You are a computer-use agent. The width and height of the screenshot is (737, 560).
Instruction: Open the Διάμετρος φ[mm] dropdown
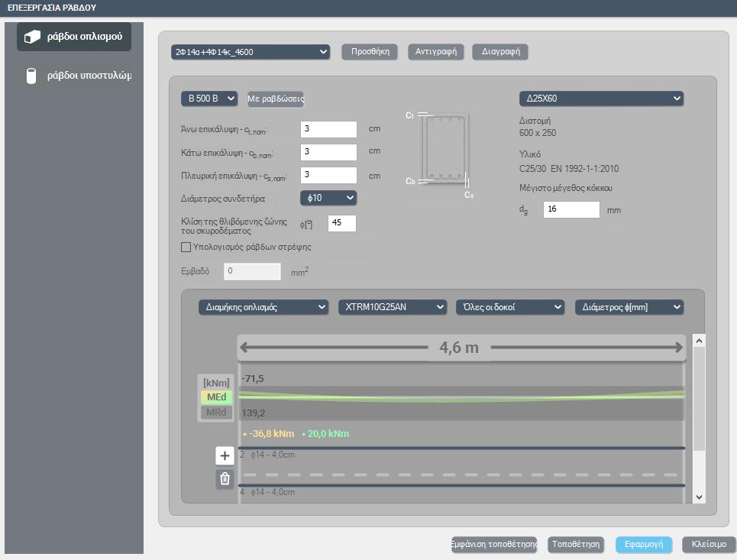point(629,307)
